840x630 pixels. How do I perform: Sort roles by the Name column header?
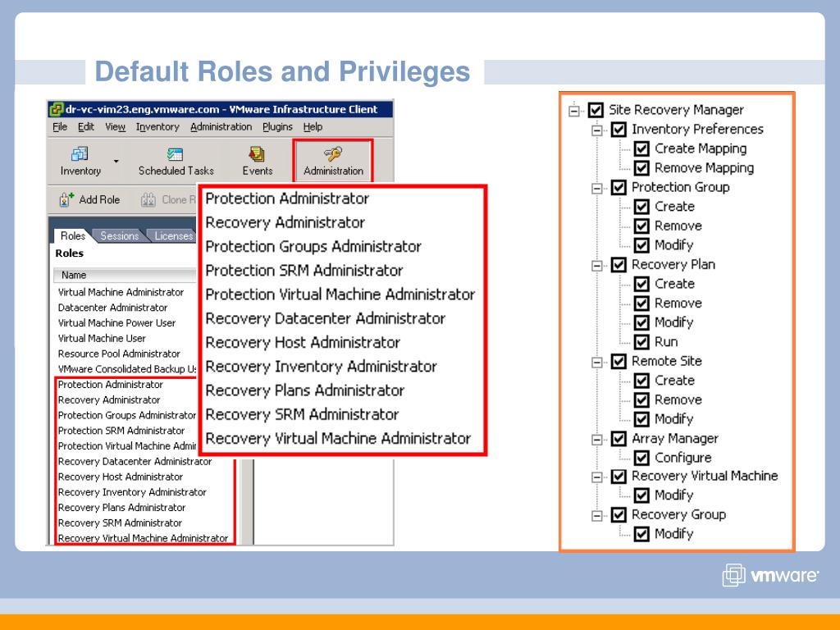(x=125, y=275)
